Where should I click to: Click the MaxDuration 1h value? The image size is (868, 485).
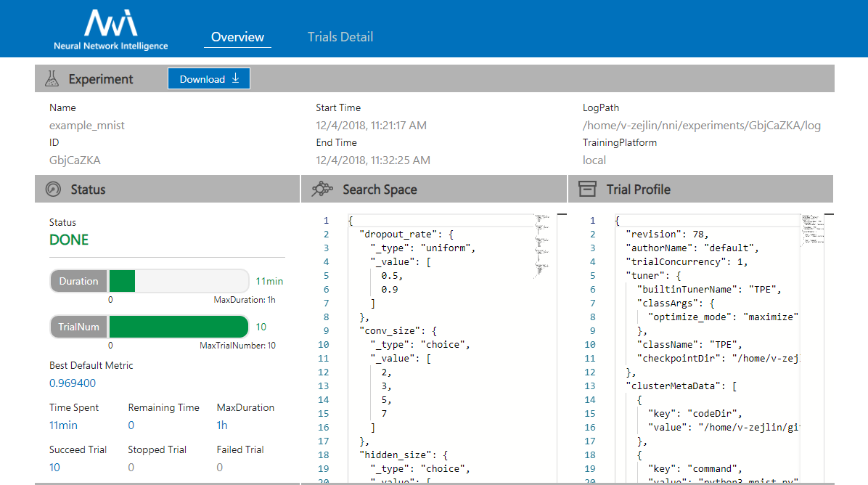point(222,425)
